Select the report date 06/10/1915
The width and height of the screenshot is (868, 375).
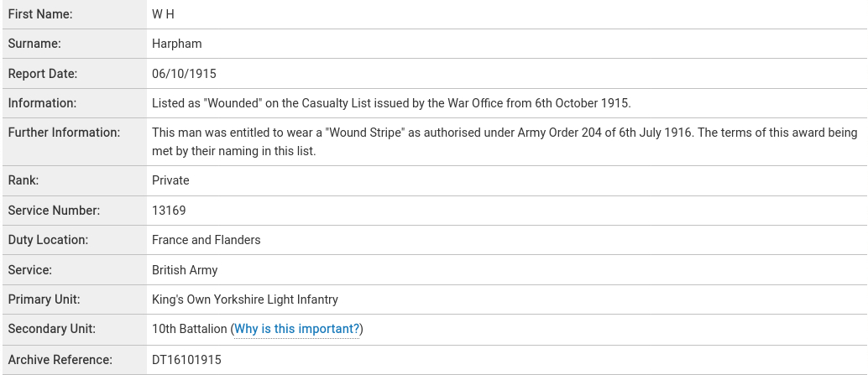pos(184,74)
